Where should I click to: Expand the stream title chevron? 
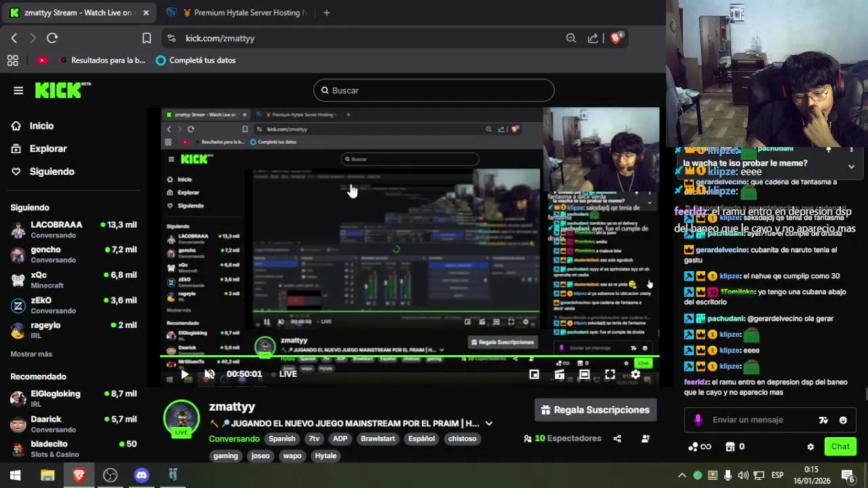pos(489,424)
